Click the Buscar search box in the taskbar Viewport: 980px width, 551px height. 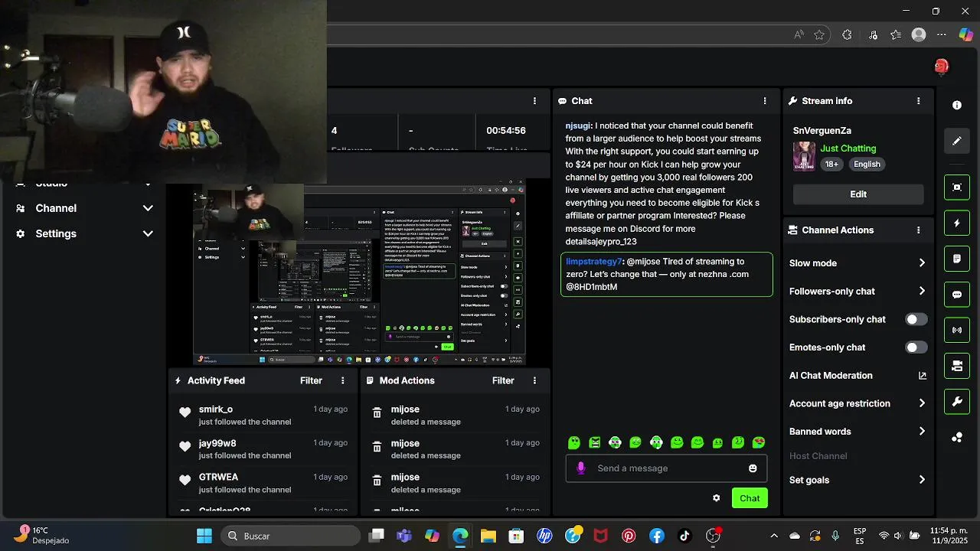pos(291,536)
